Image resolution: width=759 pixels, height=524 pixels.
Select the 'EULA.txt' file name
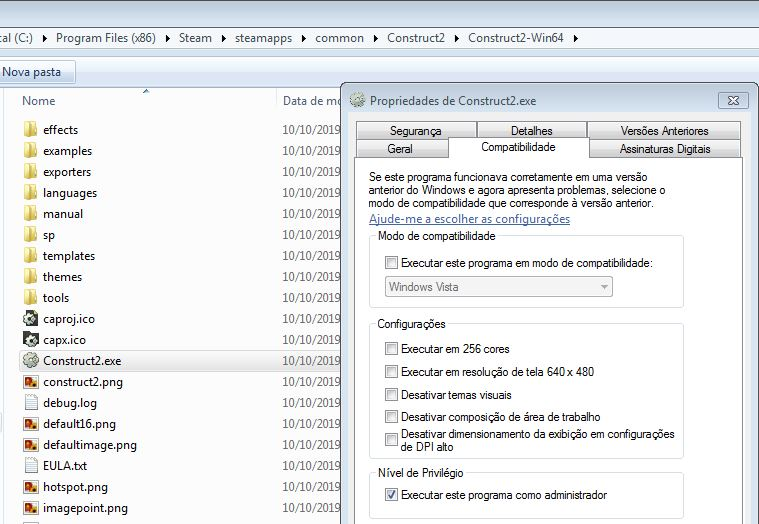pyautogui.click(x=65, y=465)
